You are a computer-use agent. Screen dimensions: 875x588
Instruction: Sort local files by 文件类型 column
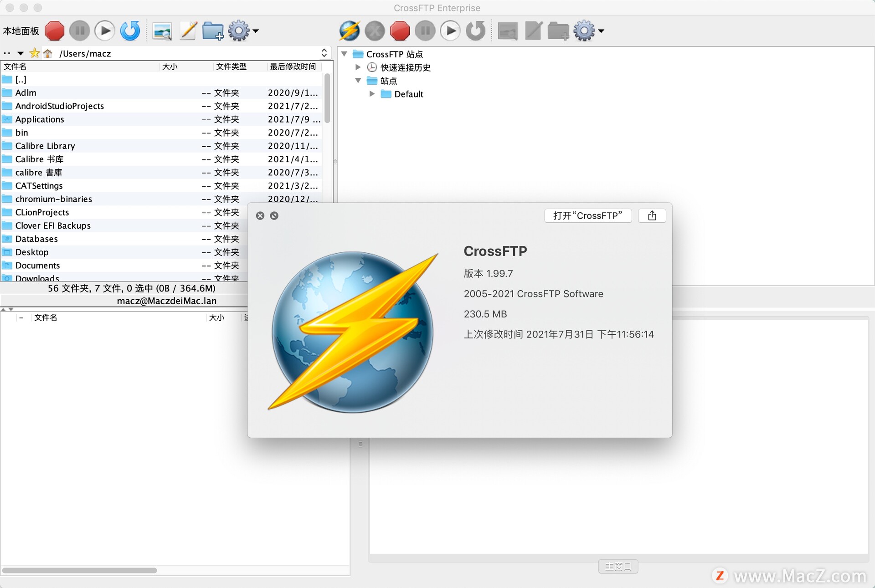240,66
